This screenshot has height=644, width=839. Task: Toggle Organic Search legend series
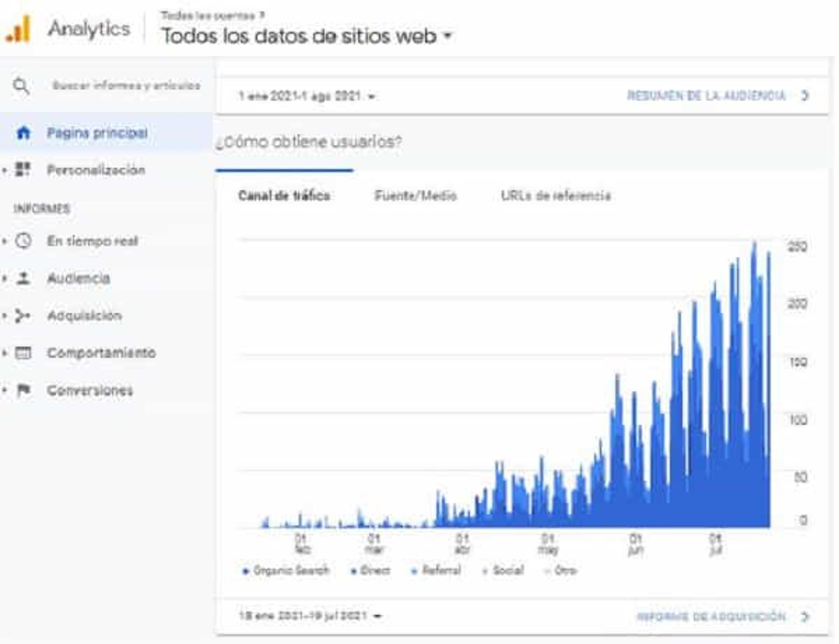[x=286, y=571]
